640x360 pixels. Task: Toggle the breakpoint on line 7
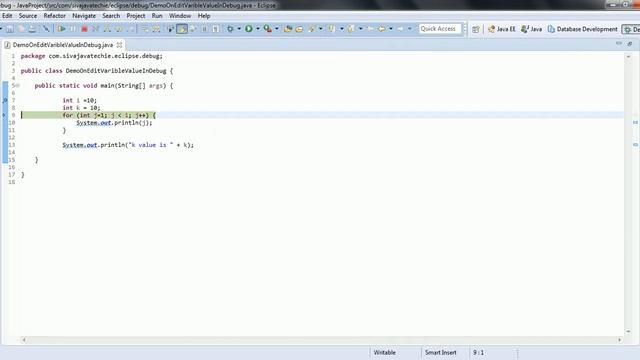click(x=5, y=100)
